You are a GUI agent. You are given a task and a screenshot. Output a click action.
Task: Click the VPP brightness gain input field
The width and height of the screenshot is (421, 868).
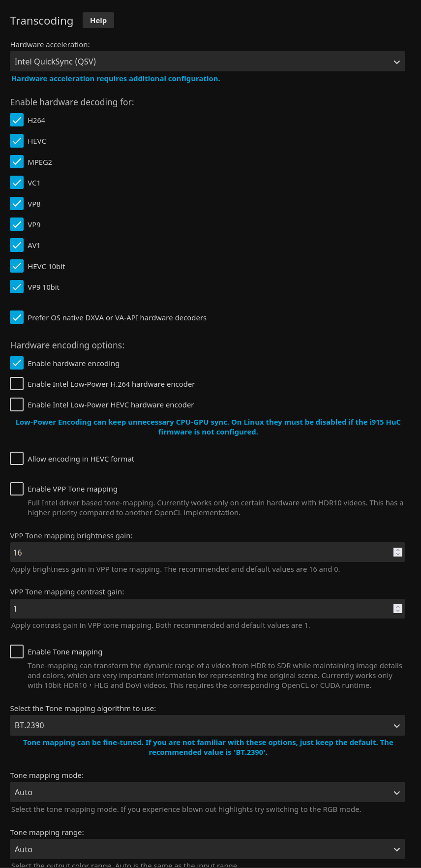tap(197, 553)
